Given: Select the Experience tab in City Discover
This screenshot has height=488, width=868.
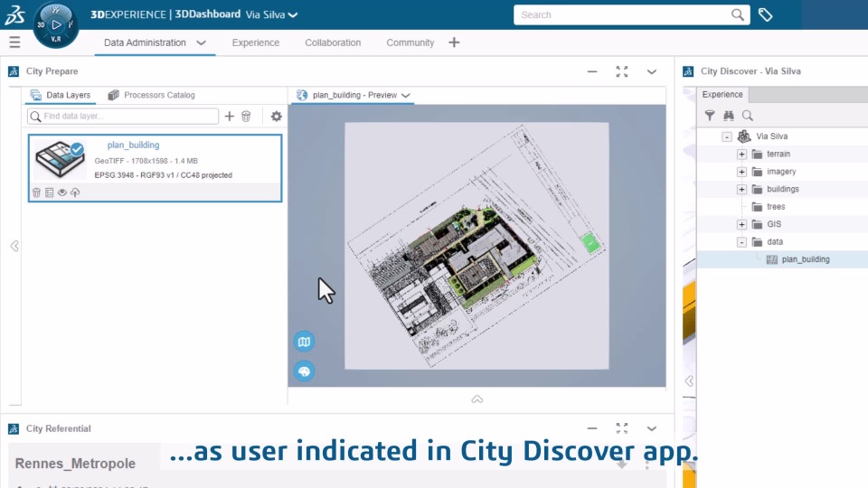Looking at the screenshot, I should click(x=722, y=95).
